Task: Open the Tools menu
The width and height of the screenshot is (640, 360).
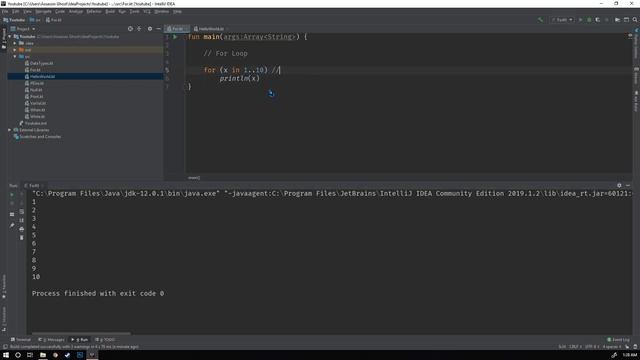Action: [x=134, y=11]
